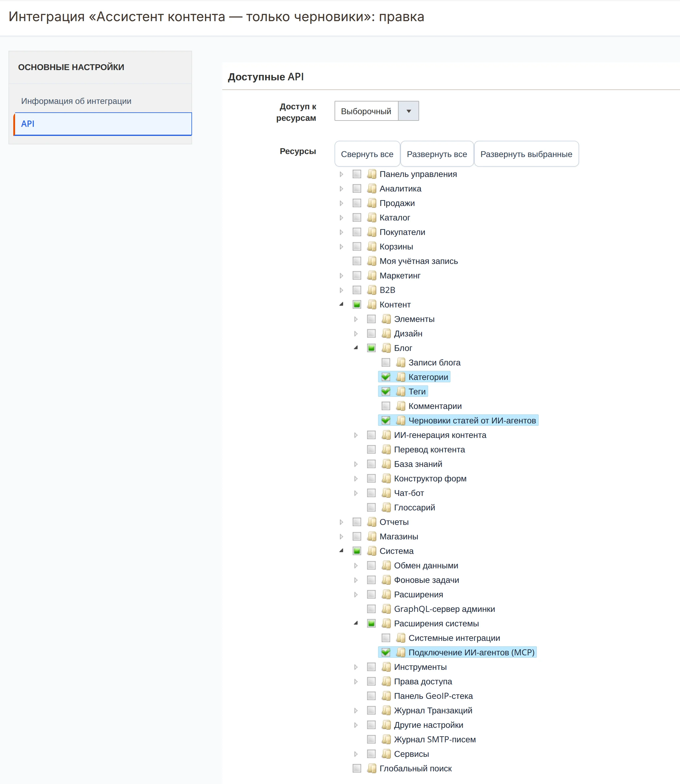Click the folder icon of Панель GeoIP-стека
The height and width of the screenshot is (784, 680).
(x=386, y=696)
